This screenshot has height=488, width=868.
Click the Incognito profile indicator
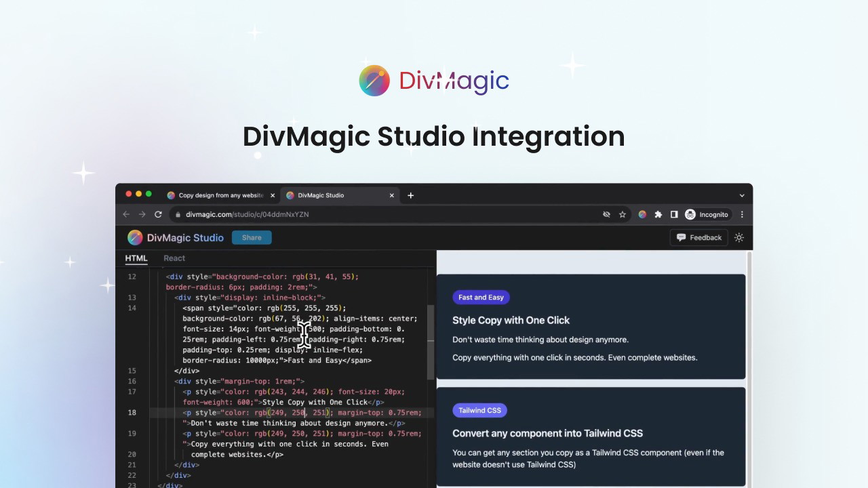point(707,214)
